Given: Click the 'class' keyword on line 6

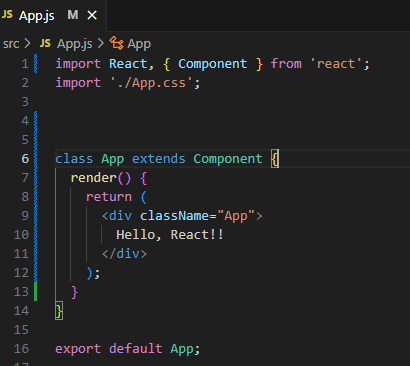Looking at the screenshot, I should point(74,159).
